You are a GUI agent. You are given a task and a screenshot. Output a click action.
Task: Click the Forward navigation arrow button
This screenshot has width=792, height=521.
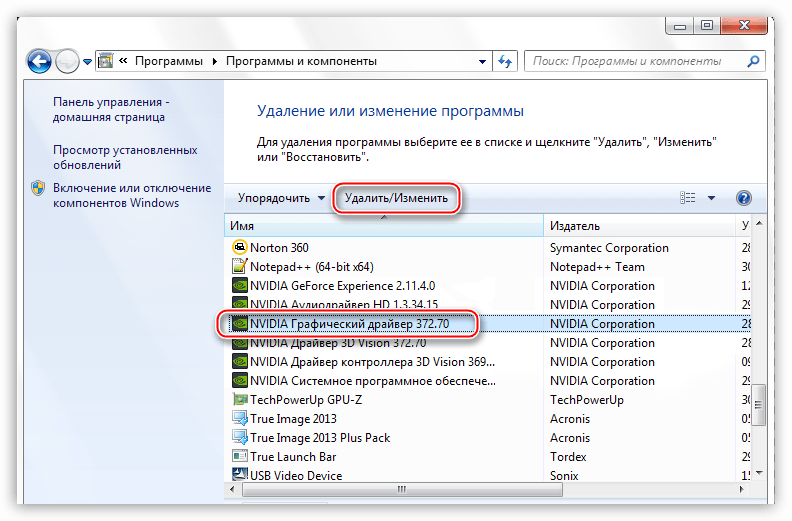tap(67, 62)
